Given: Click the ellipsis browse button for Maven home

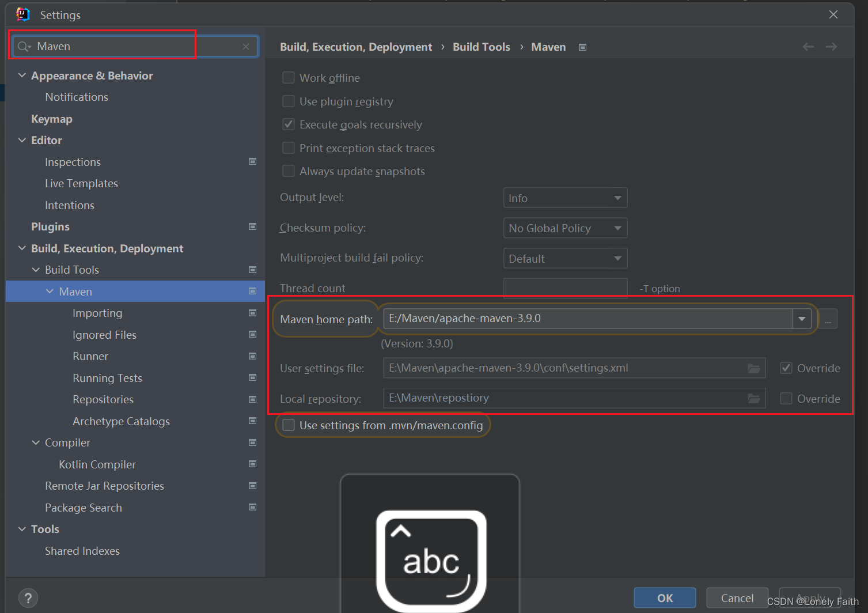Looking at the screenshot, I should 828,319.
